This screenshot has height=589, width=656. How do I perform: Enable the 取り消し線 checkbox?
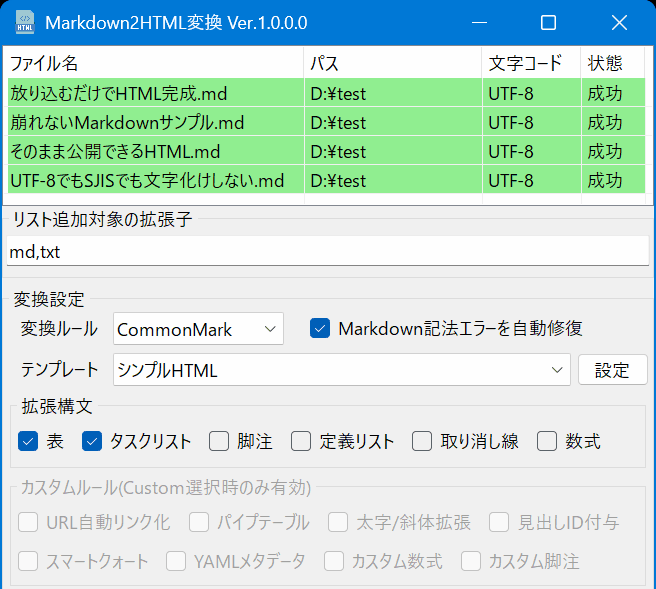point(422,441)
